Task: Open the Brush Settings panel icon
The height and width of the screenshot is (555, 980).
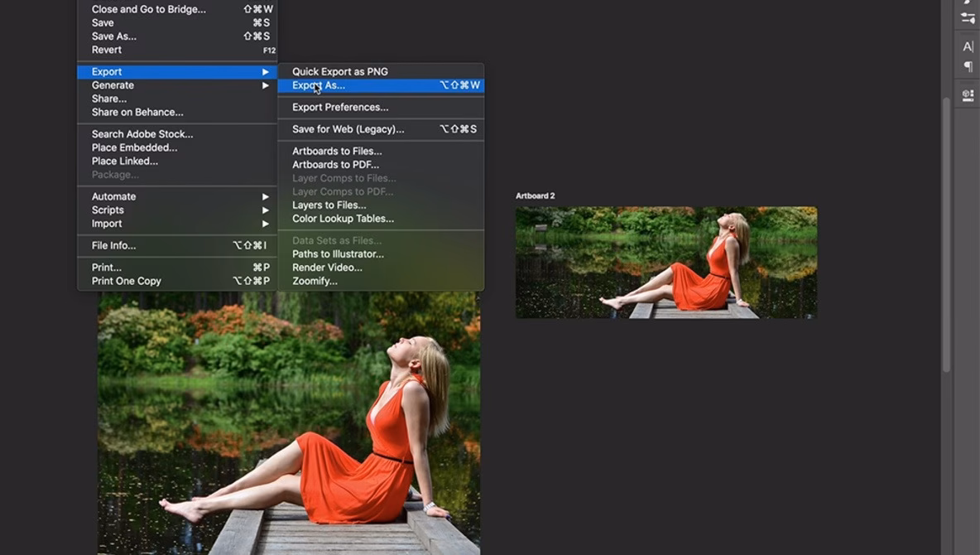Action: click(x=967, y=17)
